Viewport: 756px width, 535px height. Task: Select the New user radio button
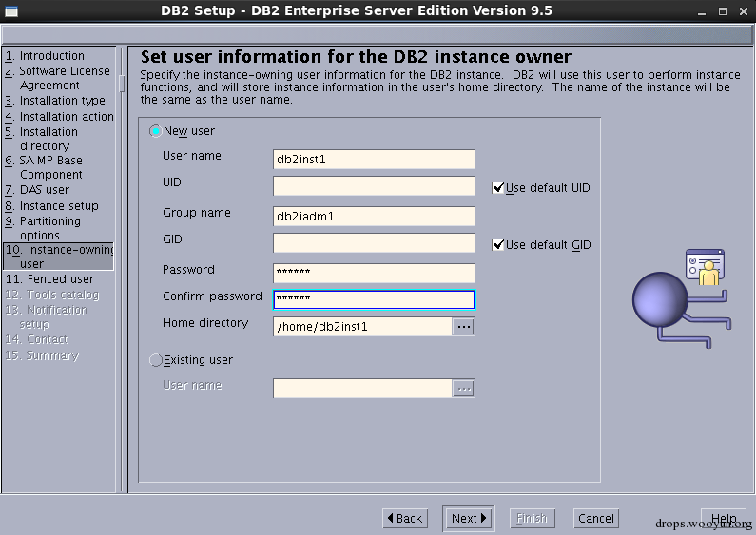click(x=156, y=131)
